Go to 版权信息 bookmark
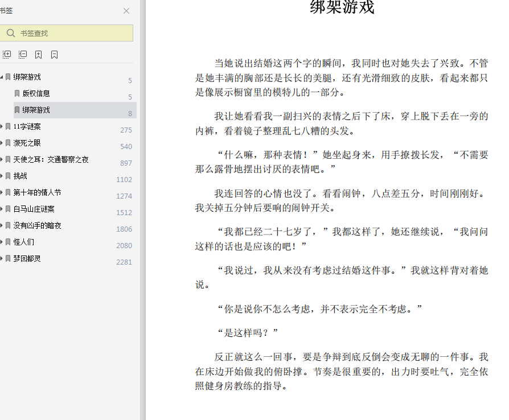The width and height of the screenshot is (509, 420). (36, 93)
